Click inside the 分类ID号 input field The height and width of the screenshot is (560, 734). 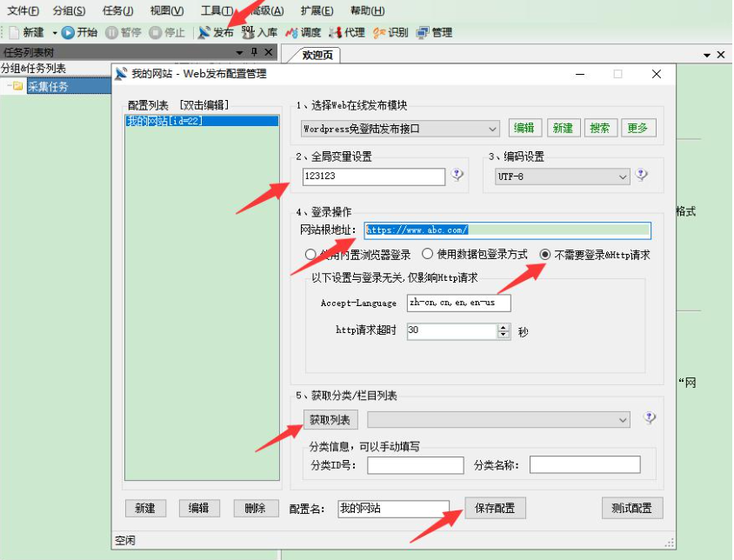click(415, 464)
